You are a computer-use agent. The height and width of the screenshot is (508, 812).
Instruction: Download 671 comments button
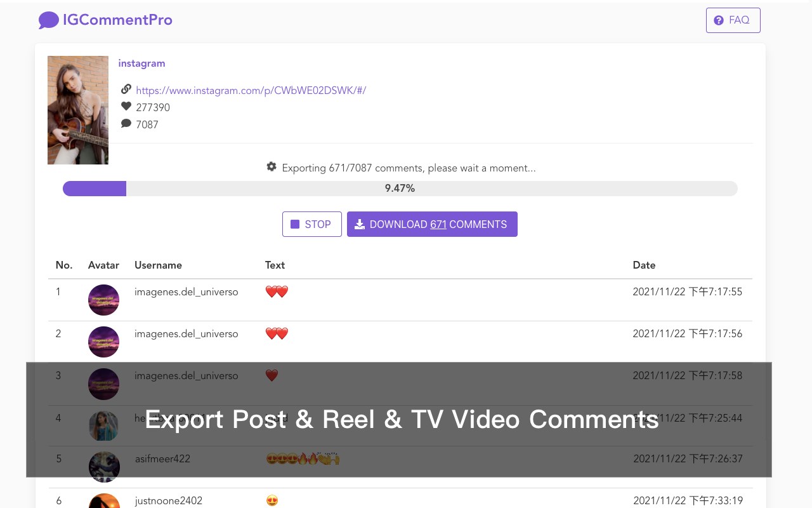[432, 224]
